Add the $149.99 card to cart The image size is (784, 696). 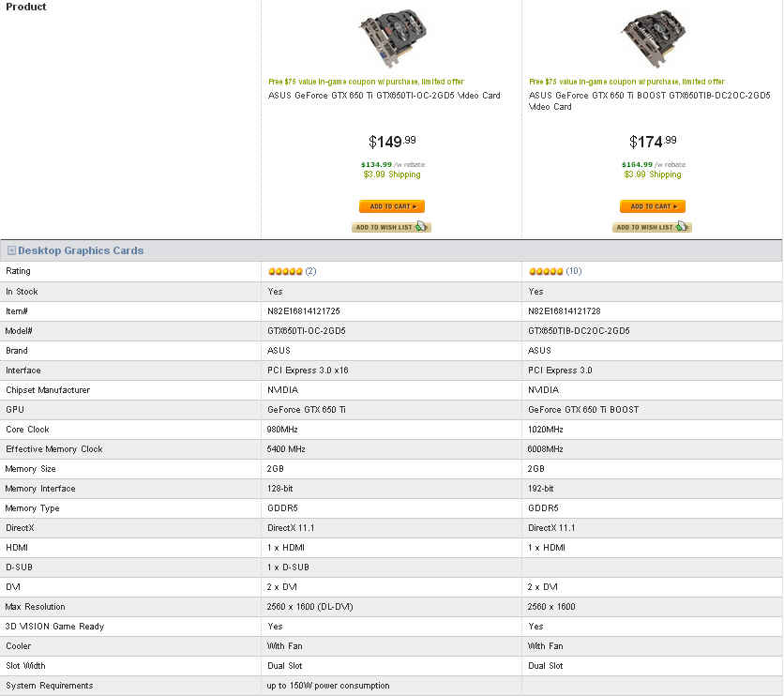391,206
